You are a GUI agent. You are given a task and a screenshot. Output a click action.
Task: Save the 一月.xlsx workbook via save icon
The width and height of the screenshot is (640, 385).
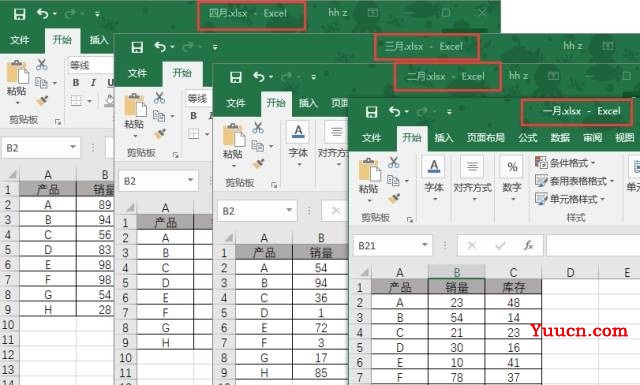[371, 111]
